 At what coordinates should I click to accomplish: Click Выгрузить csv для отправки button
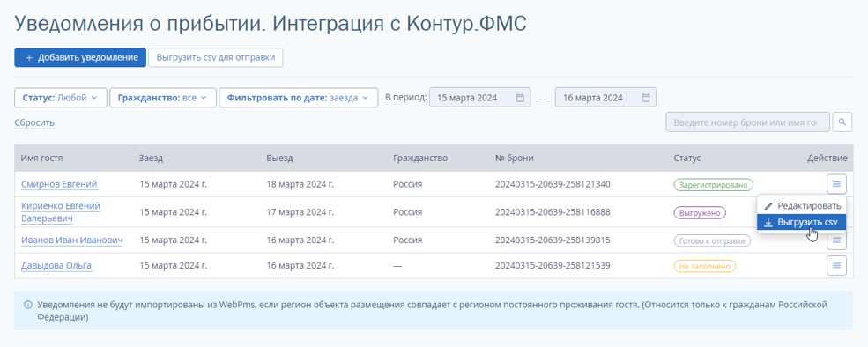click(216, 57)
